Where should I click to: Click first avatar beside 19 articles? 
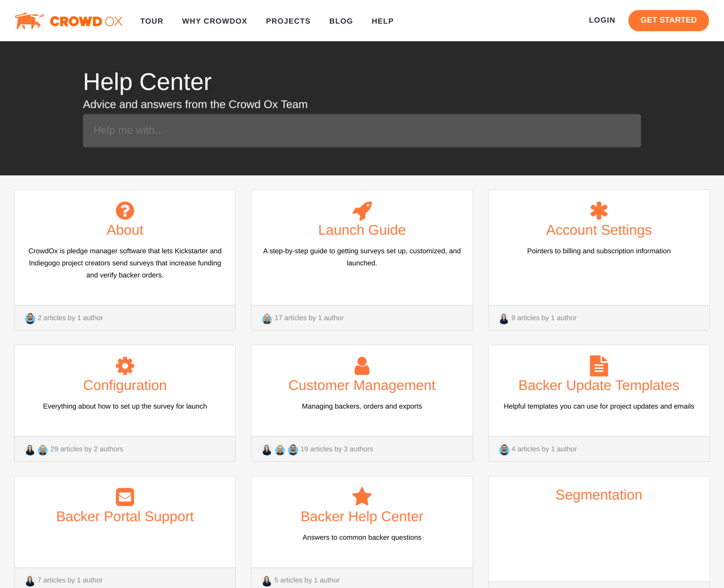point(267,450)
